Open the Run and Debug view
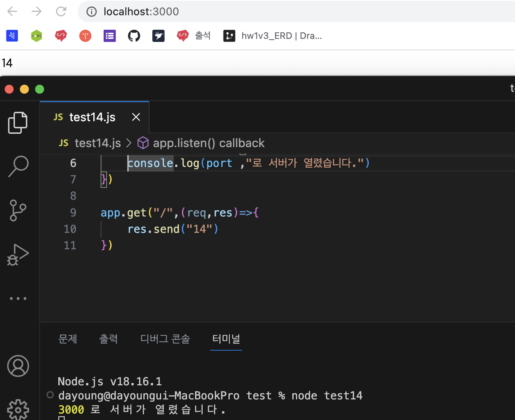Viewport: 515px width, 420px height. (18, 255)
